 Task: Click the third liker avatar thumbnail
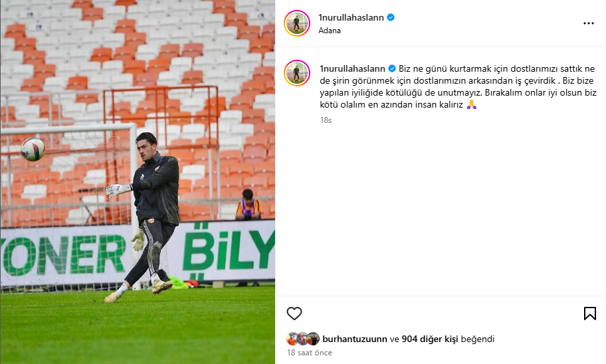click(x=314, y=339)
